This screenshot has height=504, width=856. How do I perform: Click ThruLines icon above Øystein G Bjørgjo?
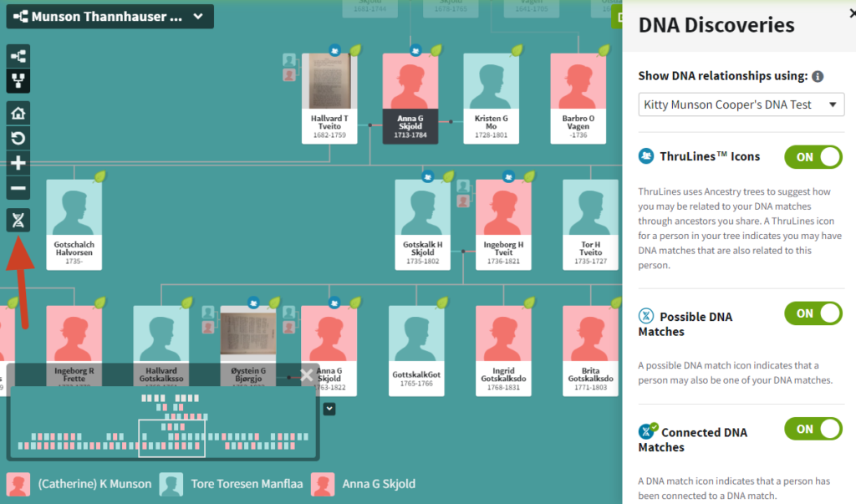(253, 303)
